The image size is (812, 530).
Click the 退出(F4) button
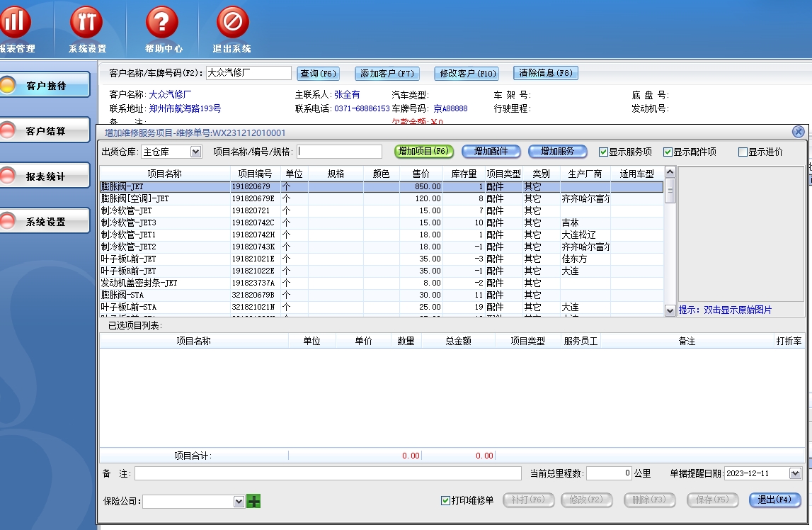(x=774, y=500)
